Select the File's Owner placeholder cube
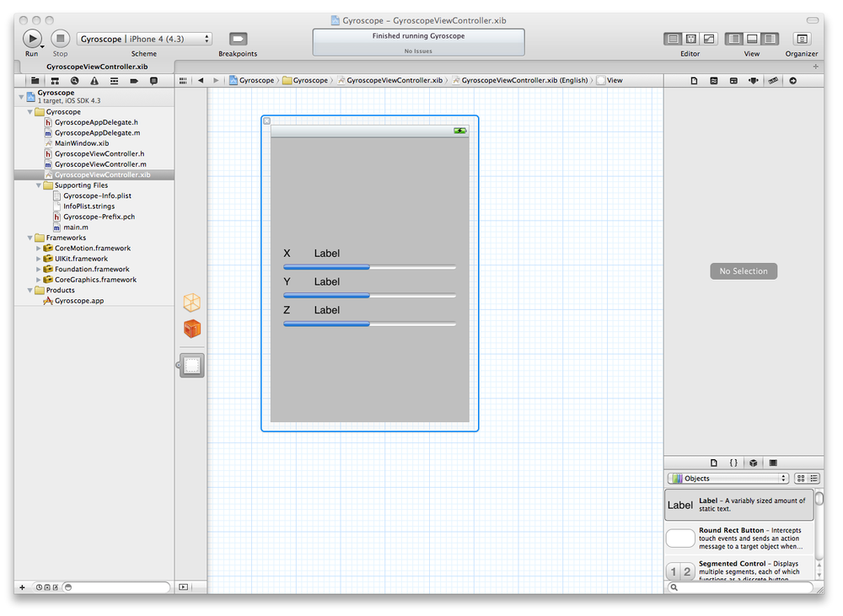This screenshot has height=616, width=843. click(x=192, y=303)
